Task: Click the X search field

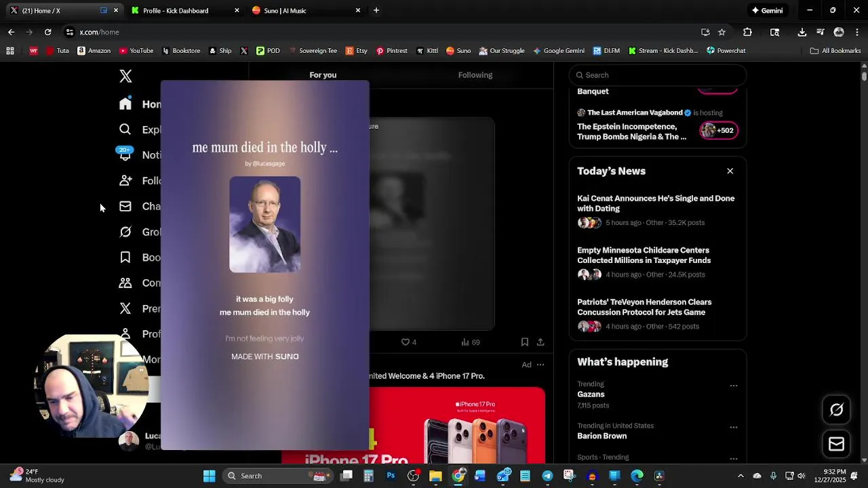Action: coord(657,75)
